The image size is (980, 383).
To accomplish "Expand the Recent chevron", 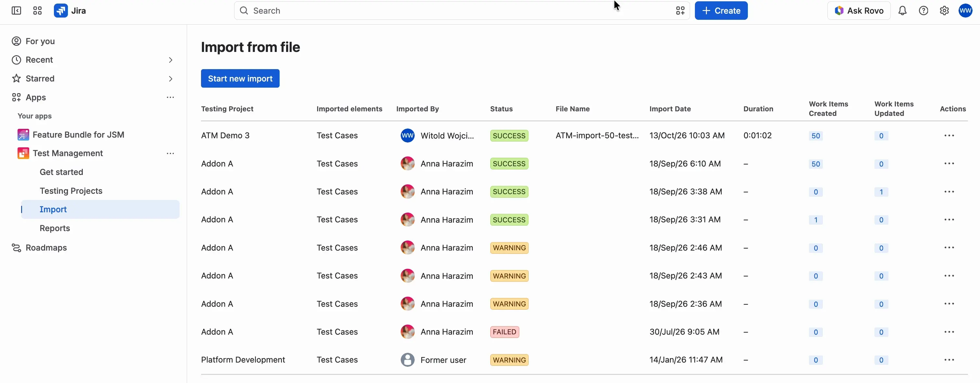I will [170, 60].
